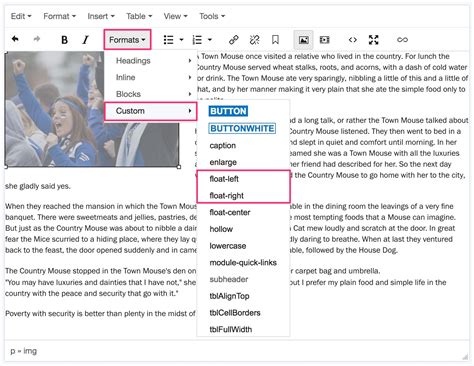Click the remove link icon

pyautogui.click(x=254, y=40)
